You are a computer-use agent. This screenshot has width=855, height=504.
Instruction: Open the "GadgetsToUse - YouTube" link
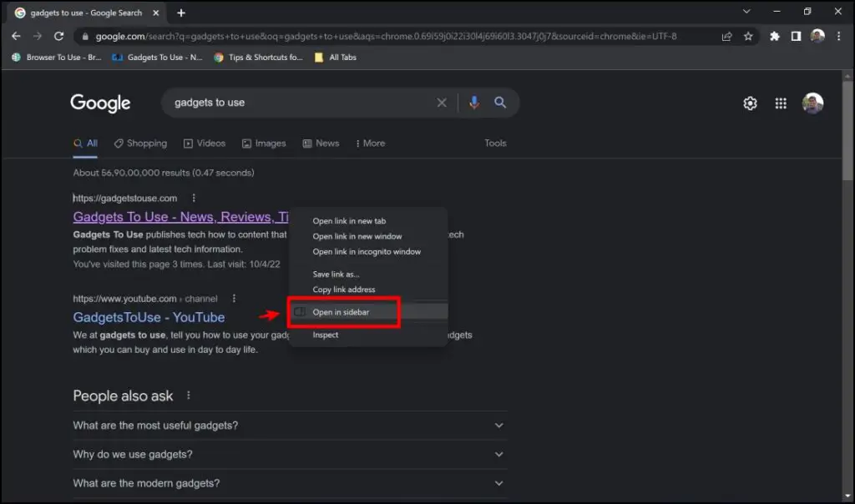[149, 317]
